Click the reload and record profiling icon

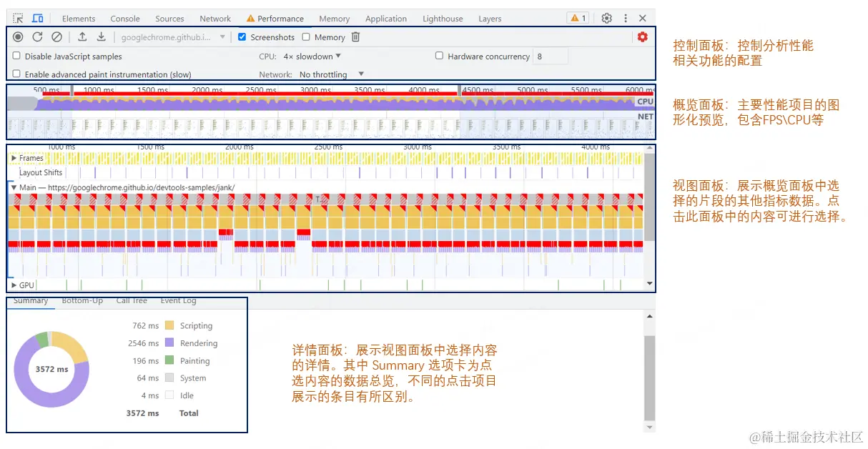click(37, 37)
